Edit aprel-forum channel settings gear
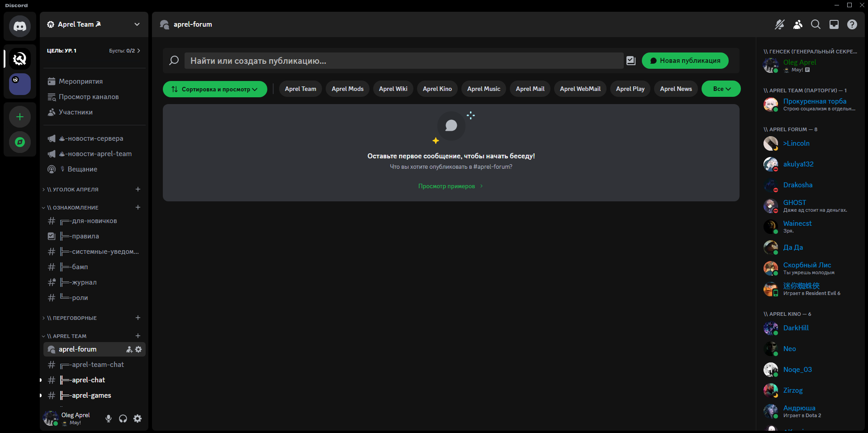 pos(138,349)
